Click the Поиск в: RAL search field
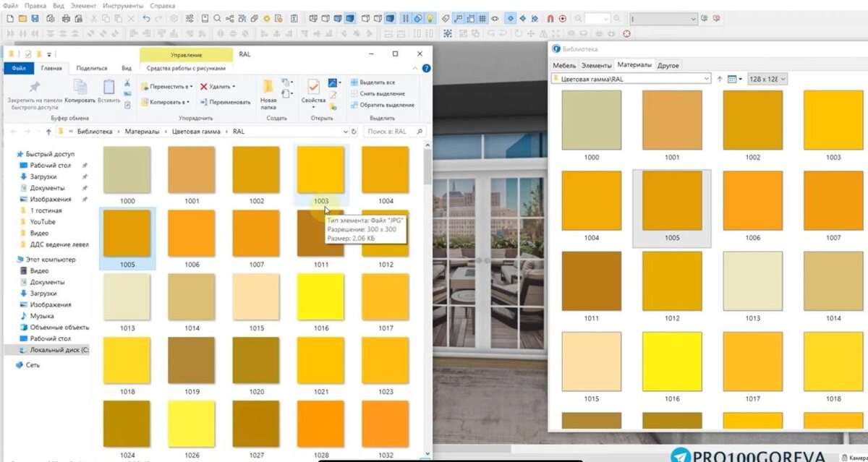868x462 pixels. coord(390,132)
